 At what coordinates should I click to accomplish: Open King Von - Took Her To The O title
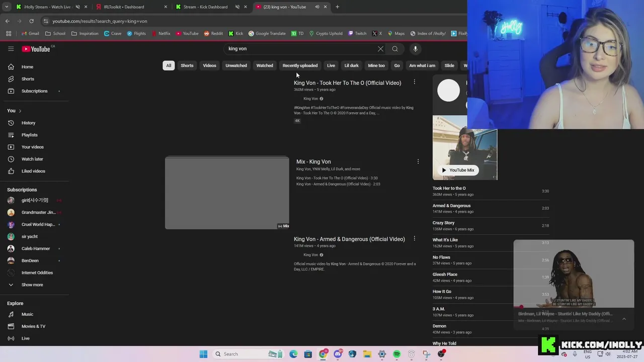pyautogui.click(x=348, y=83)
